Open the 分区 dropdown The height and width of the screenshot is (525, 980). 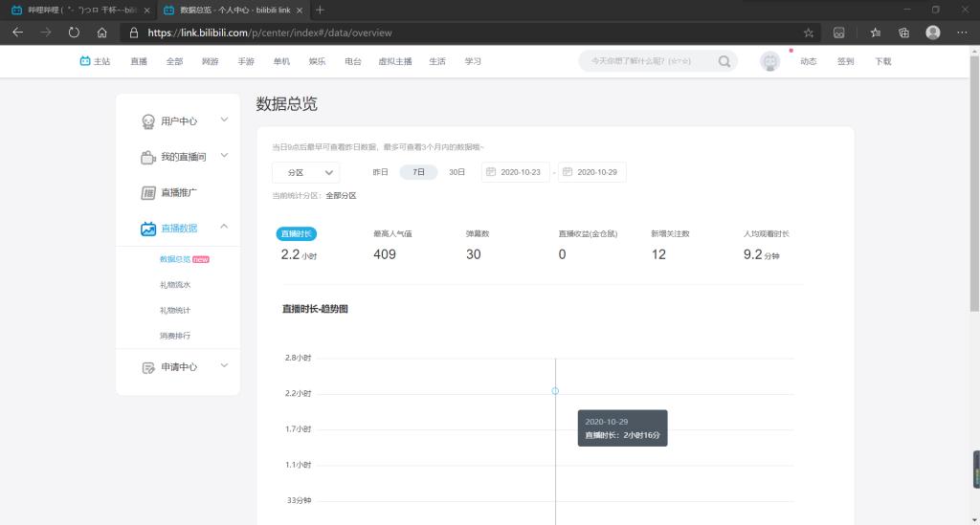tap(306, 172)
